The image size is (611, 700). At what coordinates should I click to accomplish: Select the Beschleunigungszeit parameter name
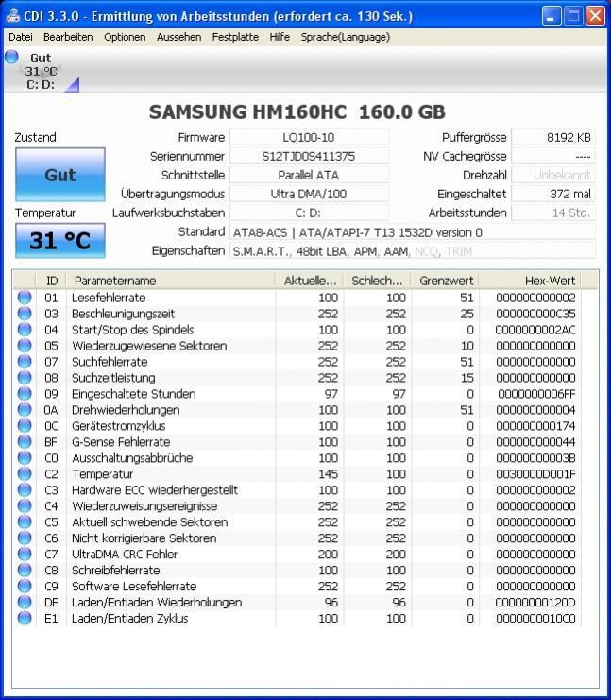123,314
